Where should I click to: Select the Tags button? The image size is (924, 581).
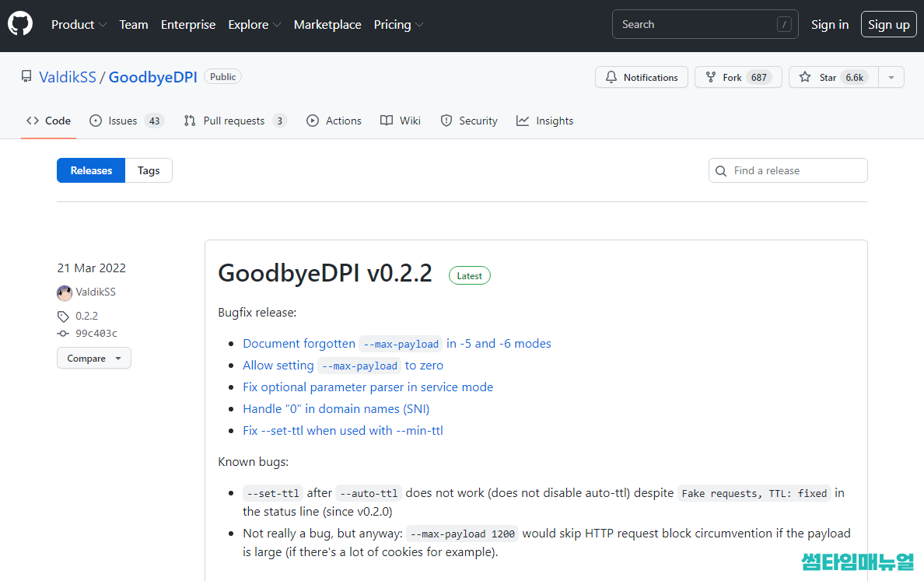click(149, 170)
